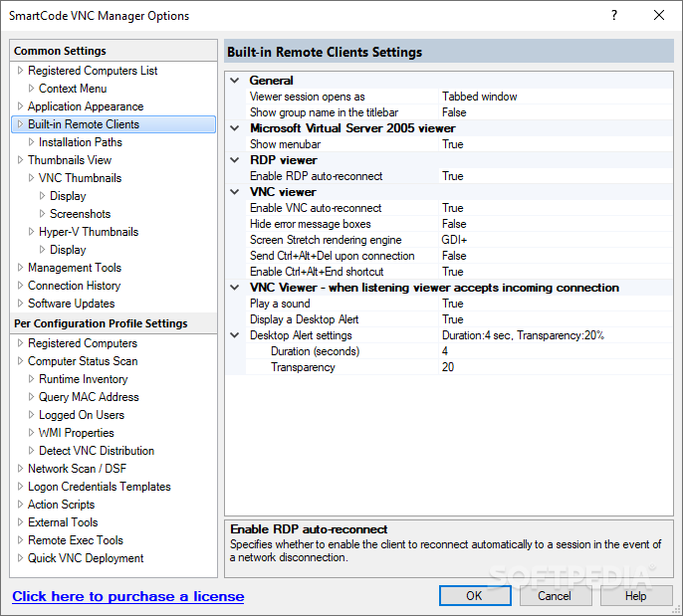The image size is (683, 616).
Task: Open Hyper-V Thumbnails settings
Action: (x=89, y=232)
